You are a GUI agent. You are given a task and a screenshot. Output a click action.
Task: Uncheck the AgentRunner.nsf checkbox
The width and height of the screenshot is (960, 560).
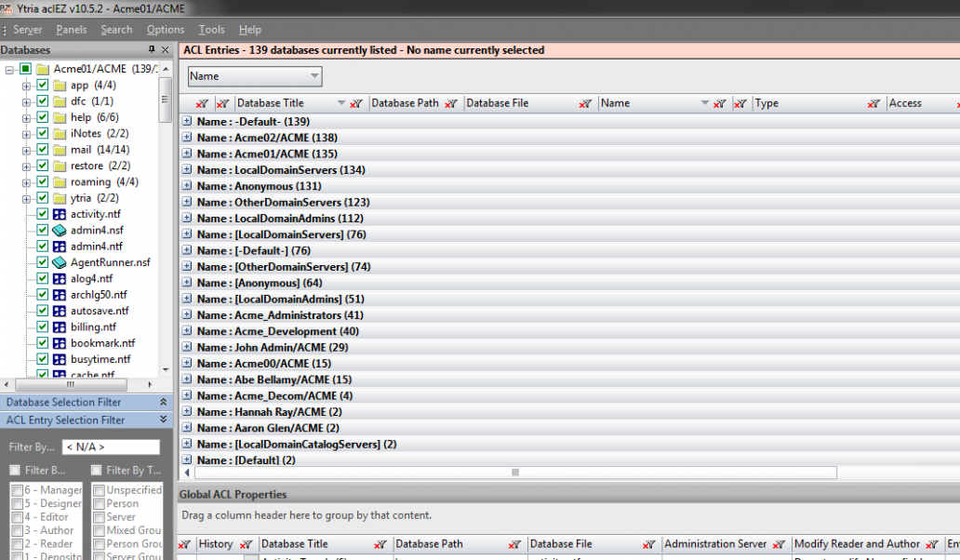click(42, 262)
